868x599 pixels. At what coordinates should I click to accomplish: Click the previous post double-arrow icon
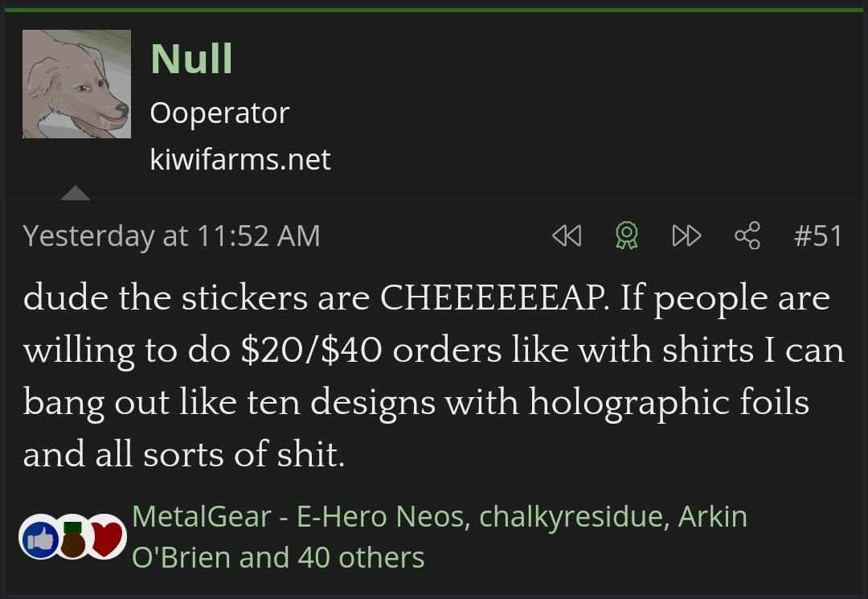(567, 236)
